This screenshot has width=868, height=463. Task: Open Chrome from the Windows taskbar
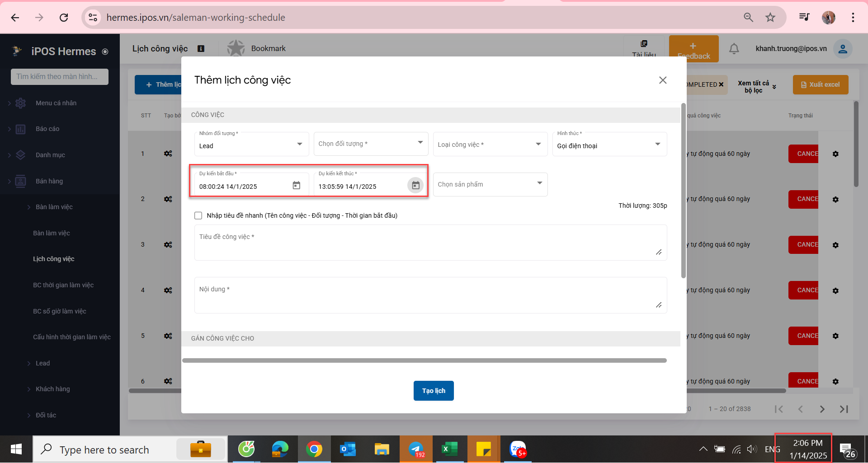point(314,449)
